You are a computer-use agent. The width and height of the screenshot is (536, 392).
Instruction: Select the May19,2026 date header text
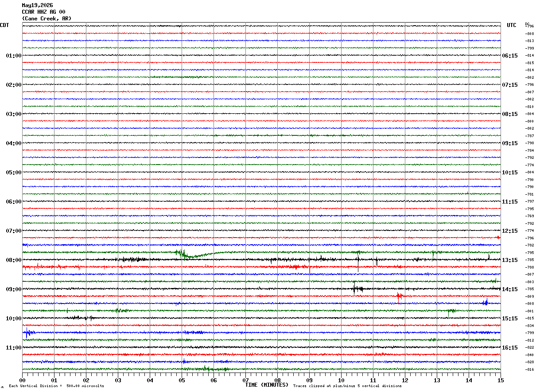click(x=37, y=5)
